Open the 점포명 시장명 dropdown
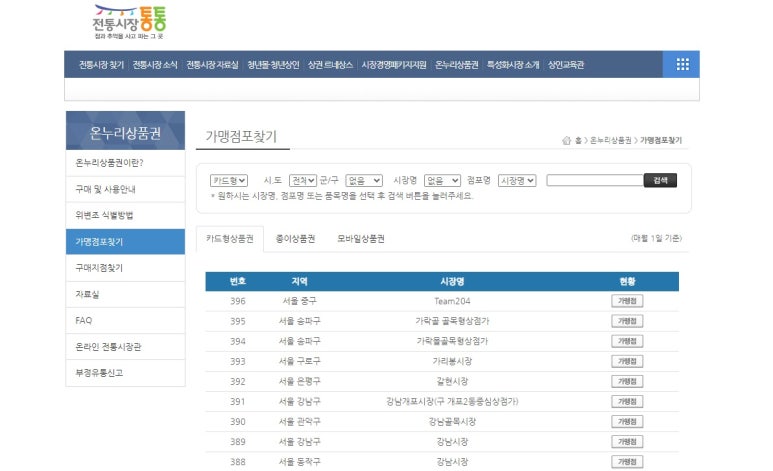The image size is (773, 471). [x=517, y=181]
